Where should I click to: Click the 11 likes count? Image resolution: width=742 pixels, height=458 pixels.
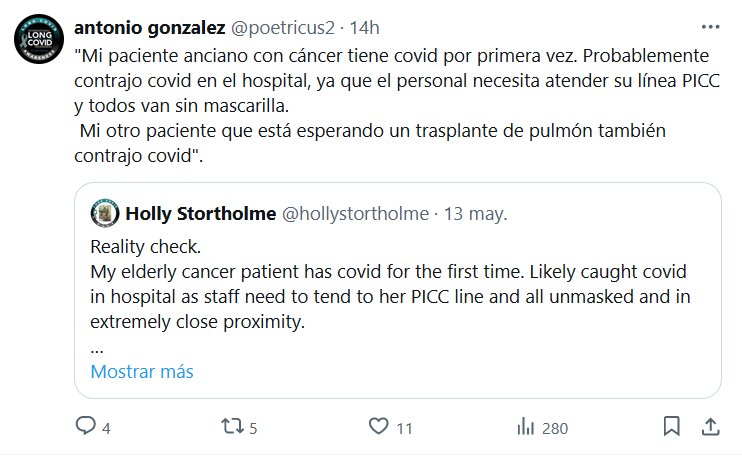tap(404, 428)
